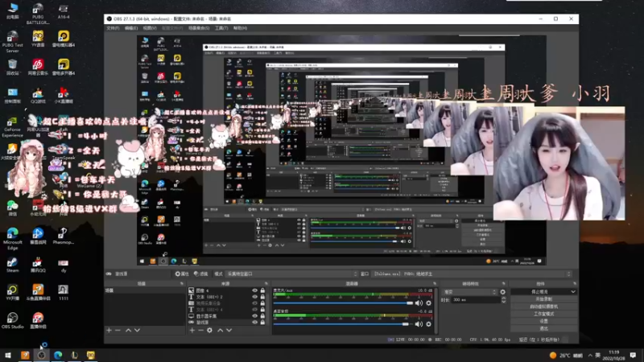Viewport: 644px width, 362px height.
Task: Show hidden system tray icons chevron
Action: pos(590,355)
